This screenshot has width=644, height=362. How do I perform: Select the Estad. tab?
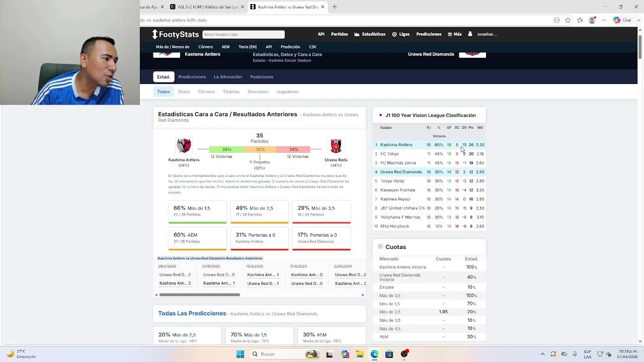[164, 77]
